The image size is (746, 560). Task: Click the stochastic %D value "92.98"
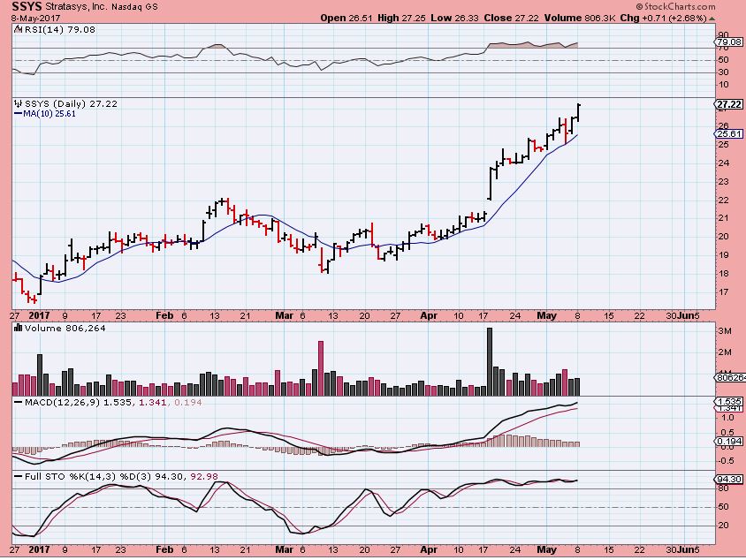pyautogui.click(x=204, y=476)
